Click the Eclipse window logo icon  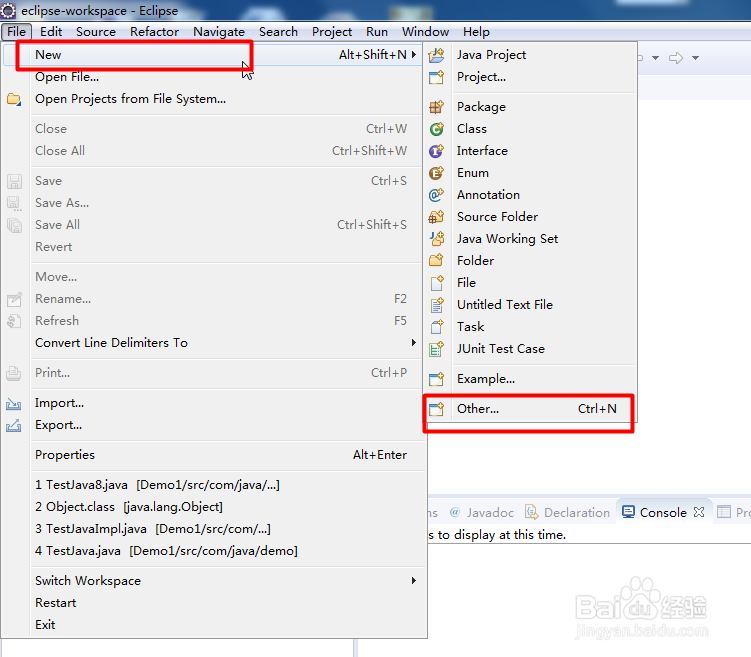click(9, 11)
